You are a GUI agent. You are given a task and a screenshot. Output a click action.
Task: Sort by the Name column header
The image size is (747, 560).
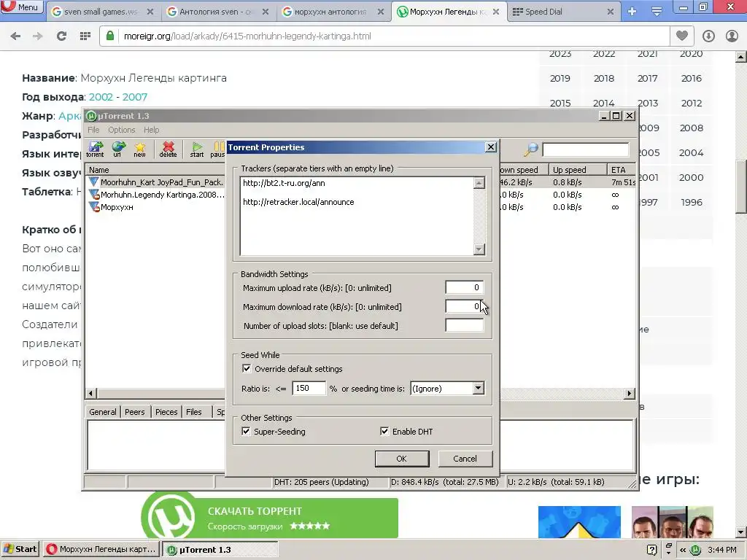[155, 170]
